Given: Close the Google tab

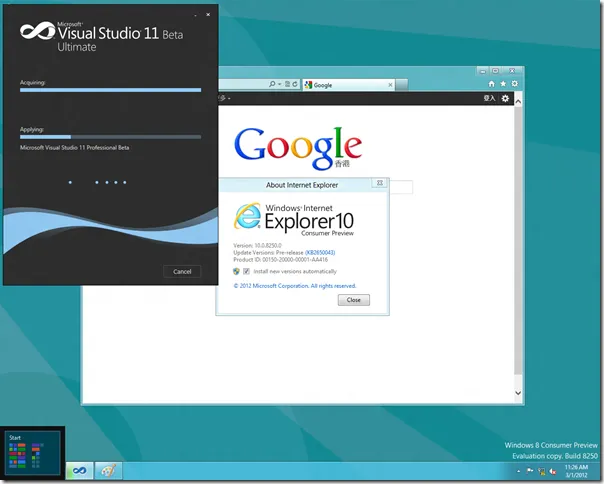Looking at the screenshot, I should 390,85.
